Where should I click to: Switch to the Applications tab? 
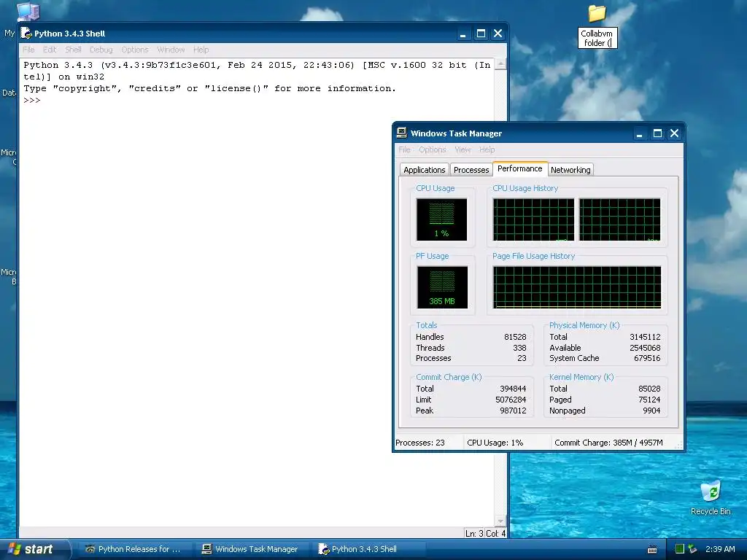pyautogui.click(x=424, y=170)
